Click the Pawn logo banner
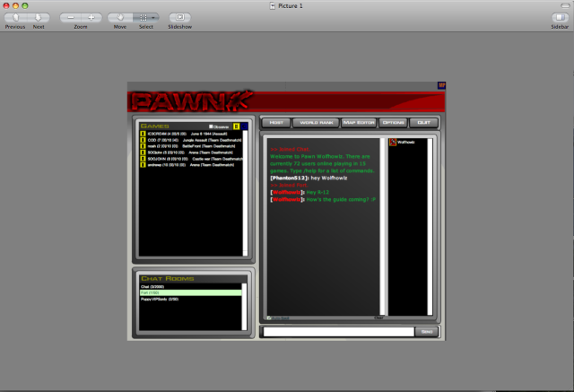 [191, 101]
